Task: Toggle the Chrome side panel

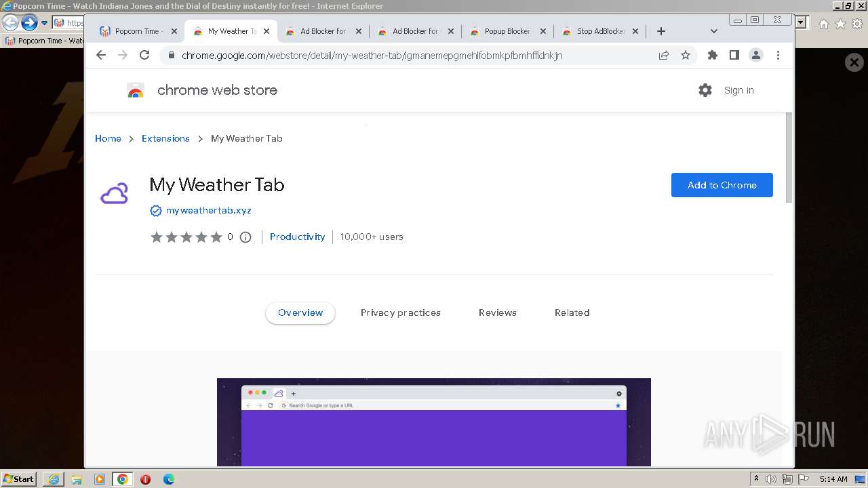Action: [x=734, y=55]
